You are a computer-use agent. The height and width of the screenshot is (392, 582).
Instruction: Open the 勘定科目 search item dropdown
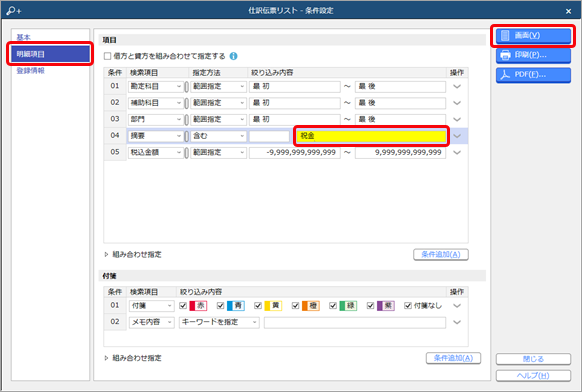[x=156, y=86]
